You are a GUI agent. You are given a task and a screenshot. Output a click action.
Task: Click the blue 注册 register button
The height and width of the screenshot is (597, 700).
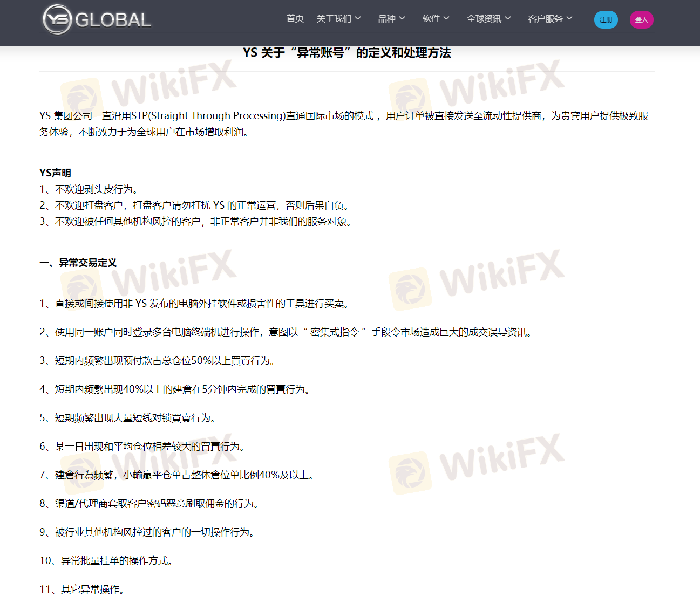coord(606,20)
